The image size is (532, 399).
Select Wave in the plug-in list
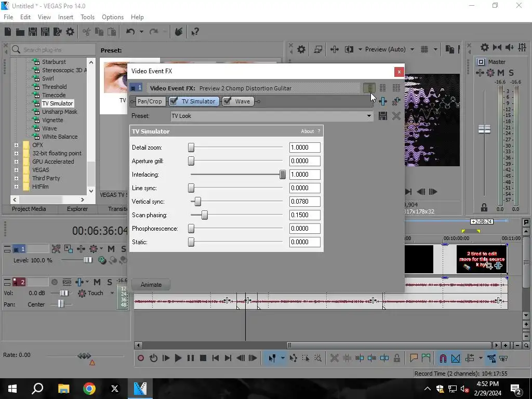coord(49,128)
